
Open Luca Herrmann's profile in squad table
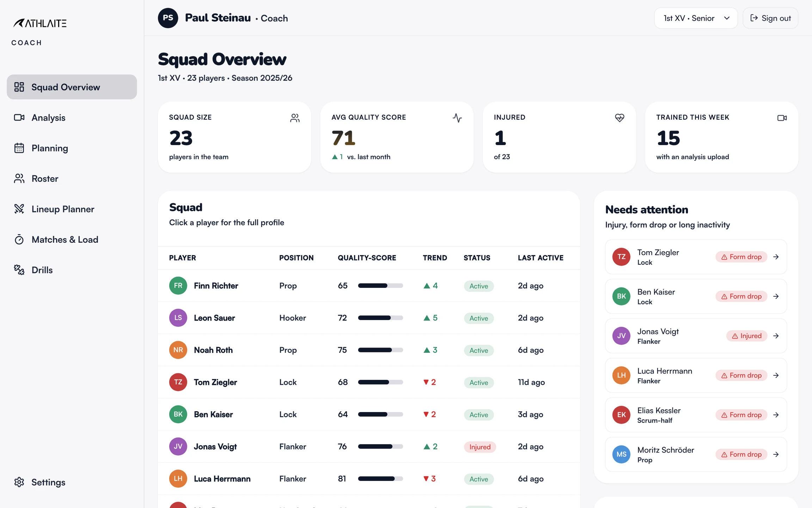coord(369,479)
